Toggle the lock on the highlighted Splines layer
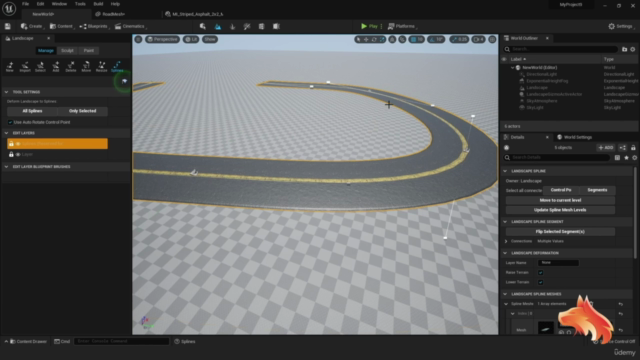Image resolution: width=640 pixels, height=360 pixels. (x=11, y=144)
